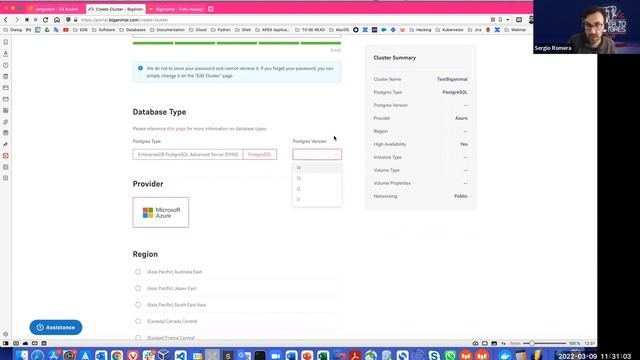Go back with the browser back arrow

click(x=6, y=20)
